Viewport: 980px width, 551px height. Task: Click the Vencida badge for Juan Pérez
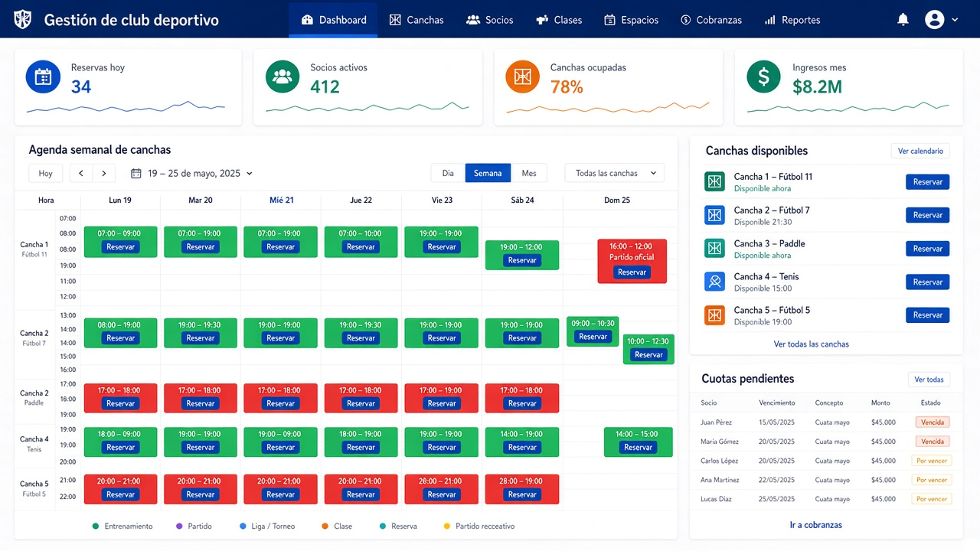[x=933, y=422]
